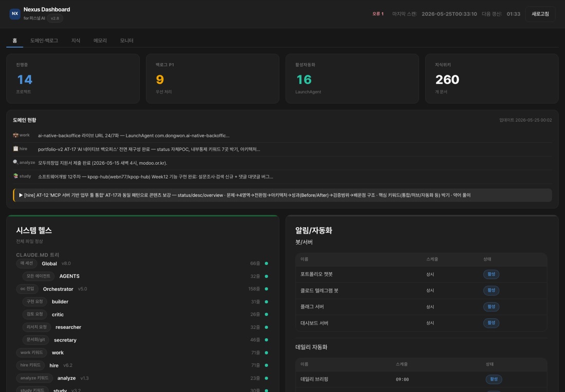Click the v2.8 version badge
Viewport: 565px width, 392px height.
[x=55, y=18]
